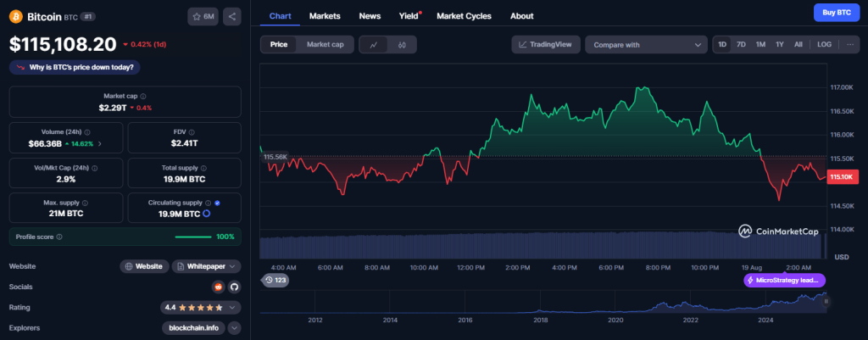
Task: Enable LOG scale on the chart
Action: (x=824, y=44)
